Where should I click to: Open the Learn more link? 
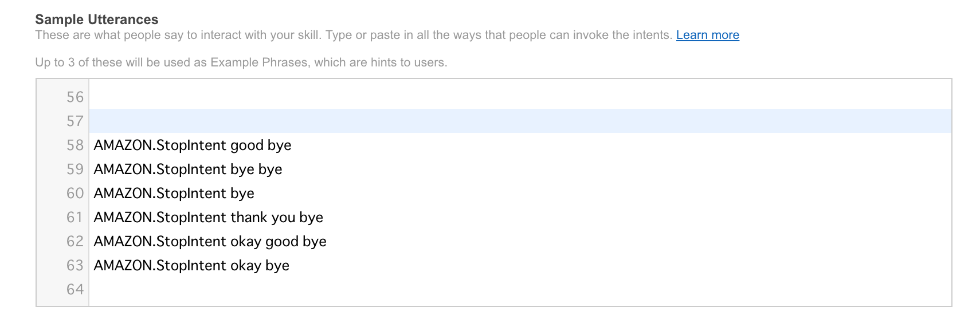coord(707,35)
